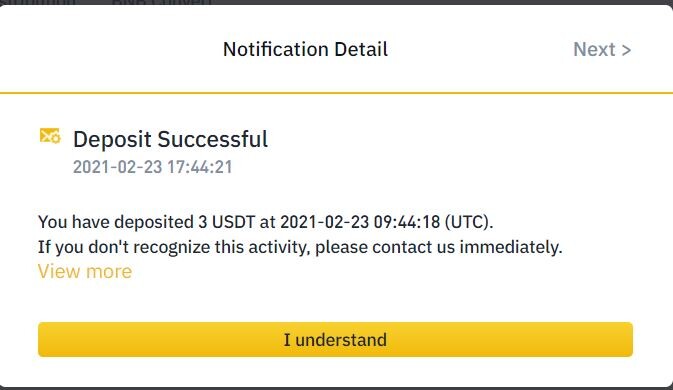Click the Next chevron arrow

(626, 50)
